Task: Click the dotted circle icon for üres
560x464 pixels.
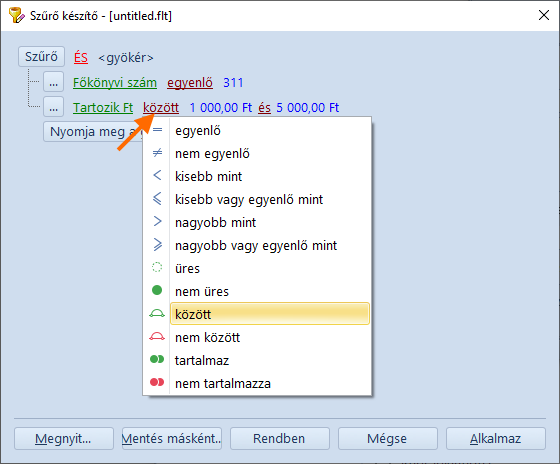Action: click(x=157, y=267)
